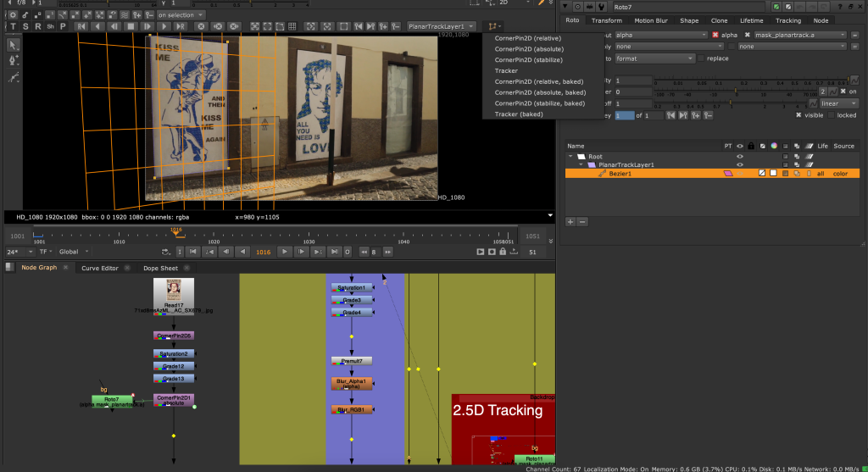Switch to the Tracking tab
The width and height of the screenshot is (868, 472).
[787, 20]
